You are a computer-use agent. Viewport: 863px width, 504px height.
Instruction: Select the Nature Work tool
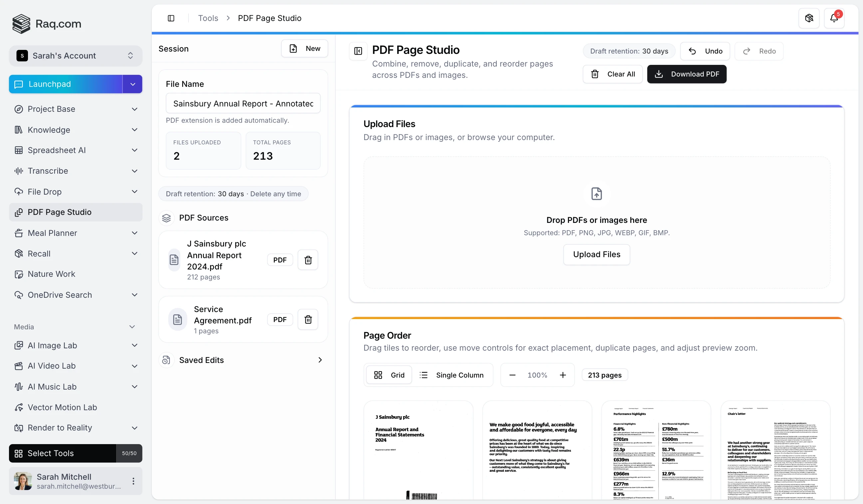point(51,274)
